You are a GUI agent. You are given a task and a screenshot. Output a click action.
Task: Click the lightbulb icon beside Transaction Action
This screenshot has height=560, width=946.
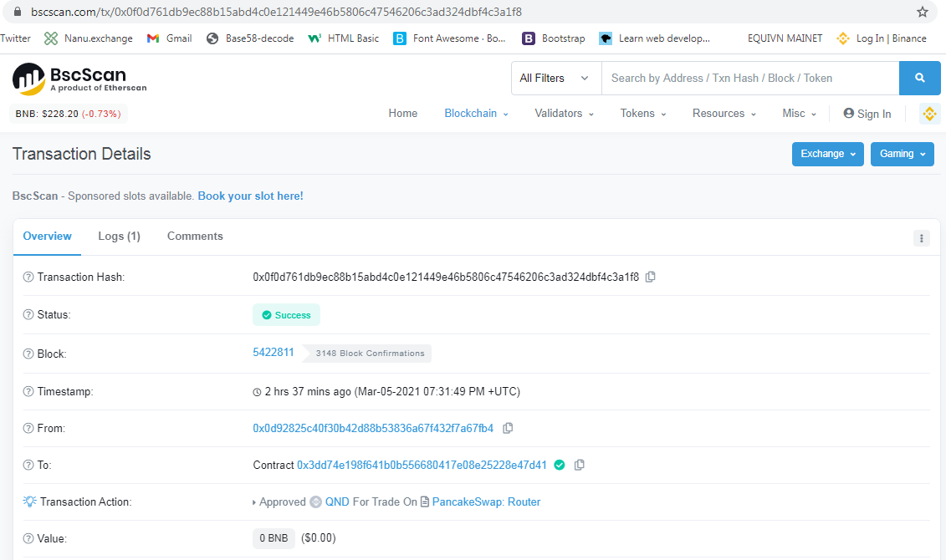click(29, 501)
